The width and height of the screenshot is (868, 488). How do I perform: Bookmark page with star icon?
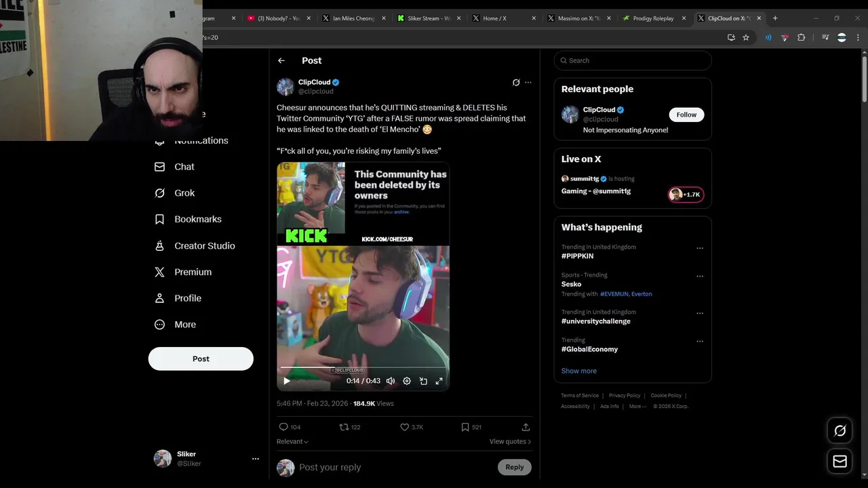(x=746, y=37)
